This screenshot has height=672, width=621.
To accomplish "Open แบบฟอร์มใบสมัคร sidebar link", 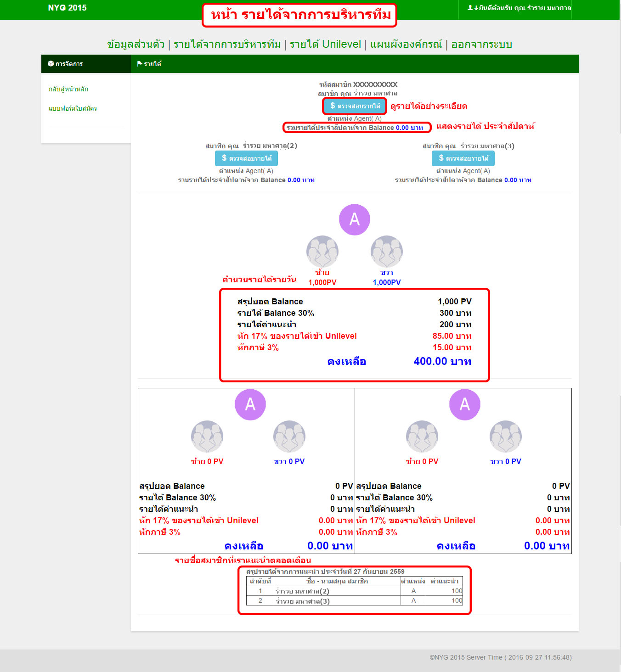I will 73,108.
